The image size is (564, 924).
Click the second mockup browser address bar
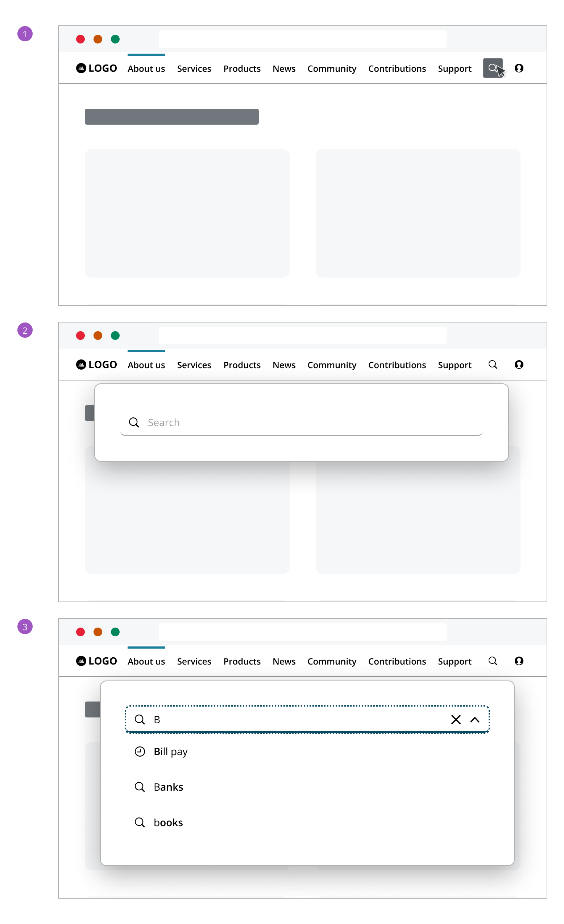302,335
